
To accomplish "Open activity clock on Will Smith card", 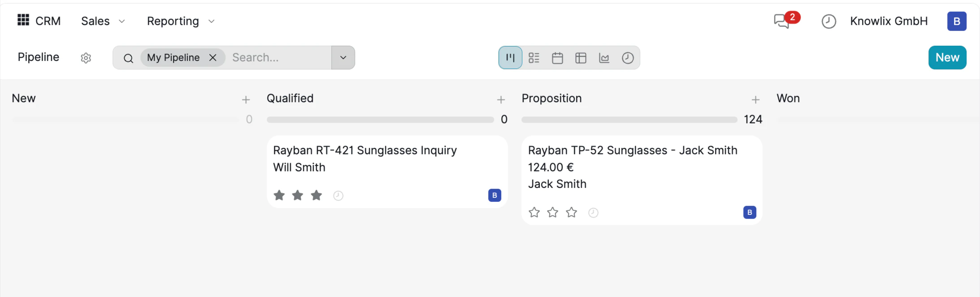I will (338, 196).
